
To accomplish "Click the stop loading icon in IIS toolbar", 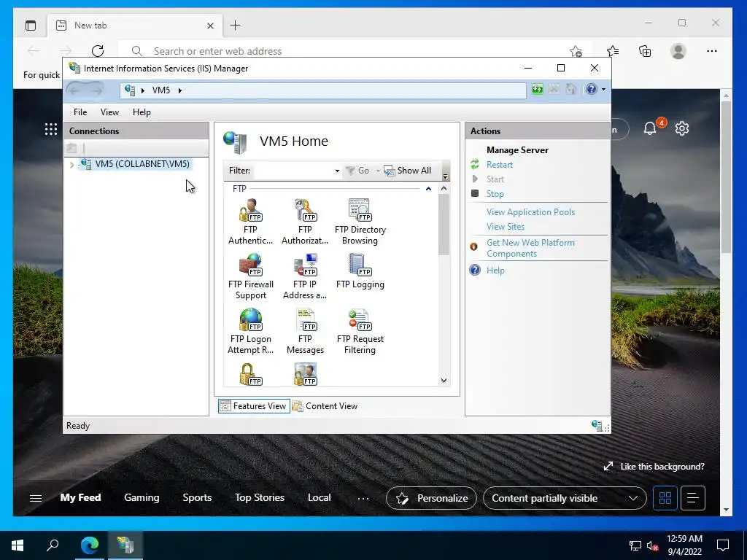I will tap(554, 89).
